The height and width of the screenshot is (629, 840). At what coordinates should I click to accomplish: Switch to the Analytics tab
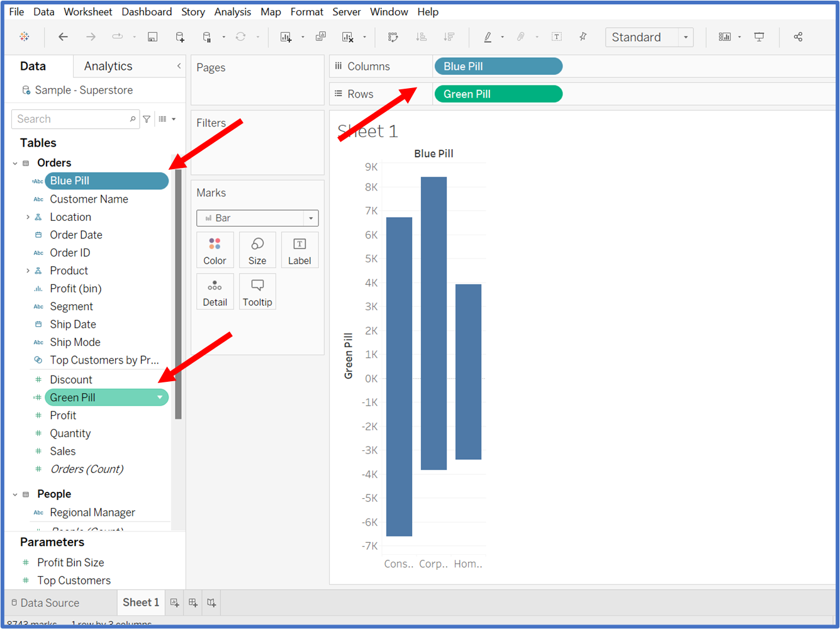click(108, 66)
